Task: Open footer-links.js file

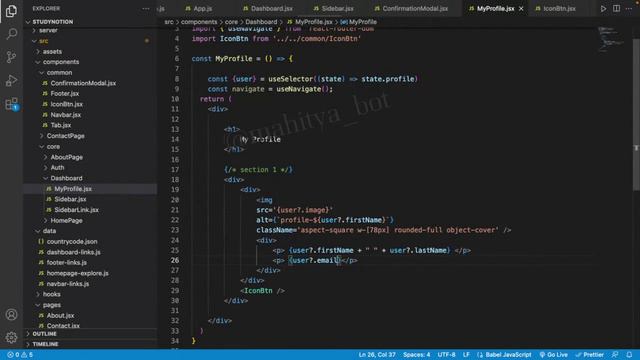Action: coord(67,263)
